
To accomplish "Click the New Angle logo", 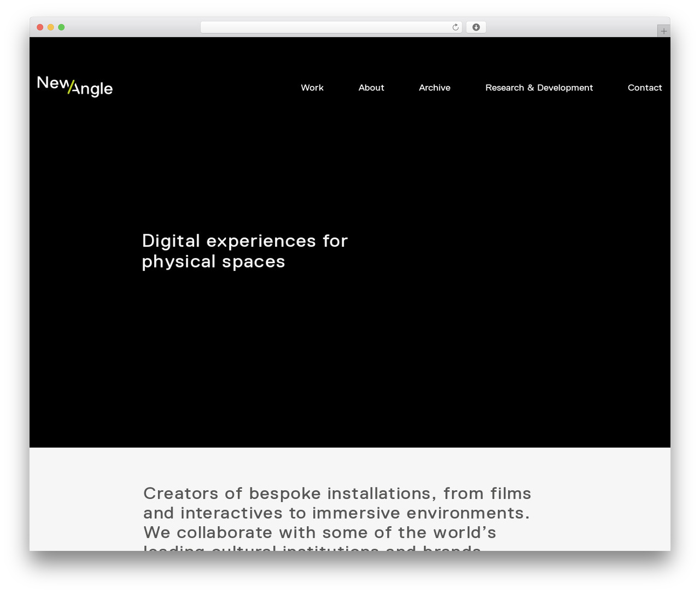I will tap(75, 86).
